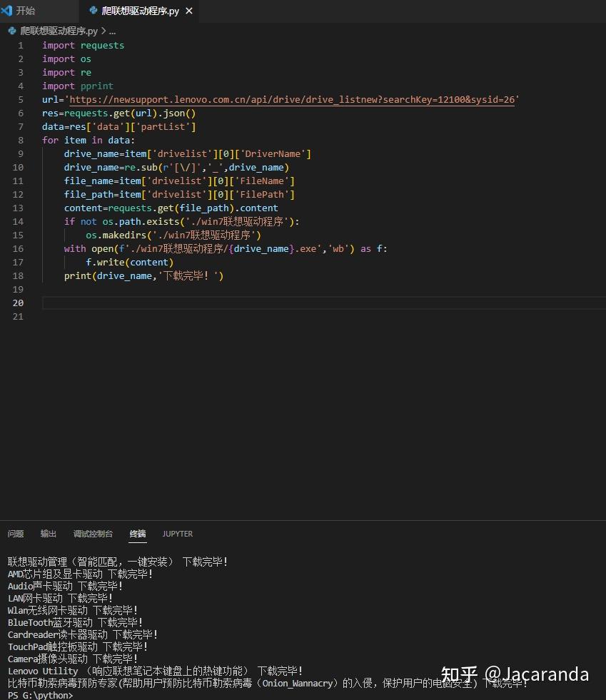Click terminal line 'LAN网卡驱动 下载完毕!'

(60, 598)
